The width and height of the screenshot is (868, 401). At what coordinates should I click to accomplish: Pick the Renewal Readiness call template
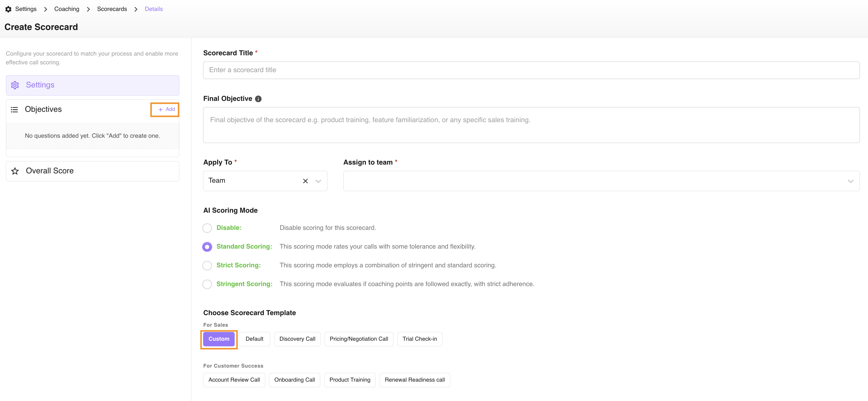414,380
